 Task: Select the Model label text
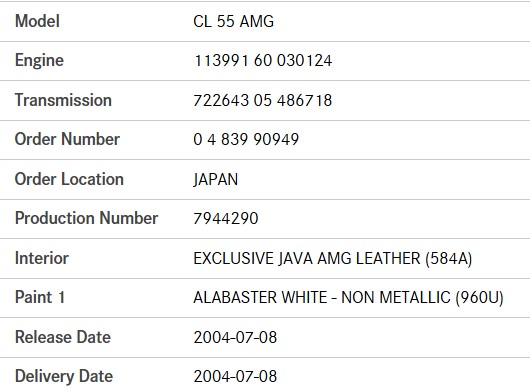pyautogui.click(x=38, y=21)
